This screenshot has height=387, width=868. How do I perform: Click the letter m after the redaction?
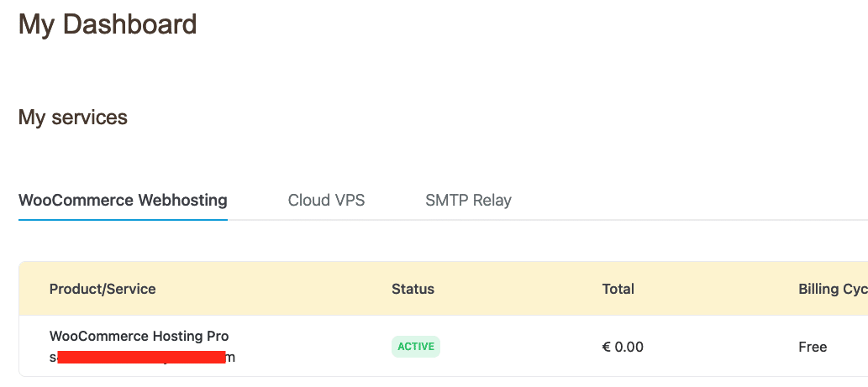[231, 358]
